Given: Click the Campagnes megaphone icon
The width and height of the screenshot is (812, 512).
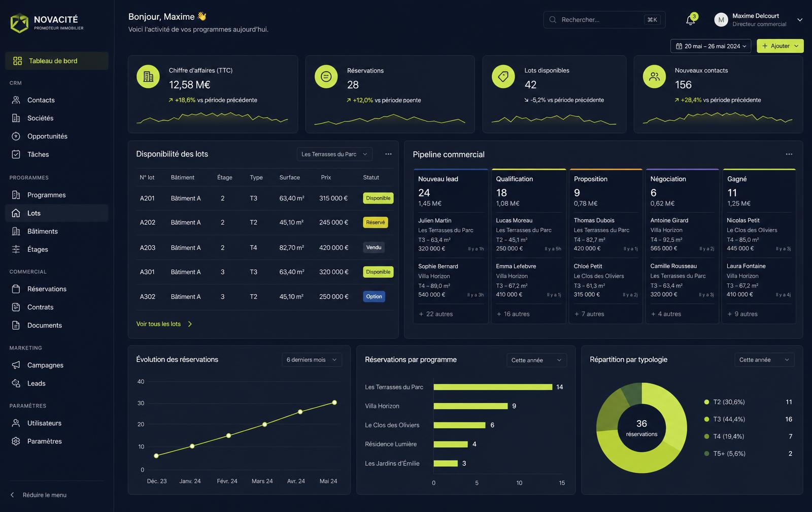Looking at the screenshot, I should (x=16, y=365).
